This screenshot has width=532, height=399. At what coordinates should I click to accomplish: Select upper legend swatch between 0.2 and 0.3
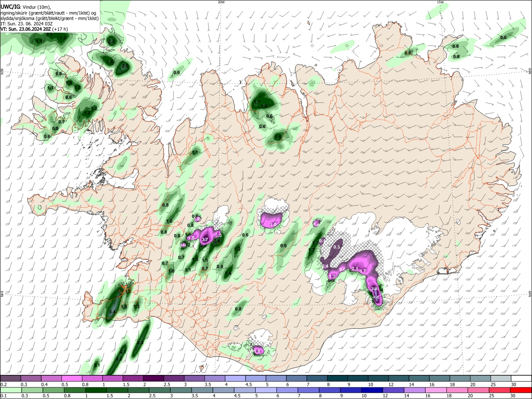coord(11,379)
